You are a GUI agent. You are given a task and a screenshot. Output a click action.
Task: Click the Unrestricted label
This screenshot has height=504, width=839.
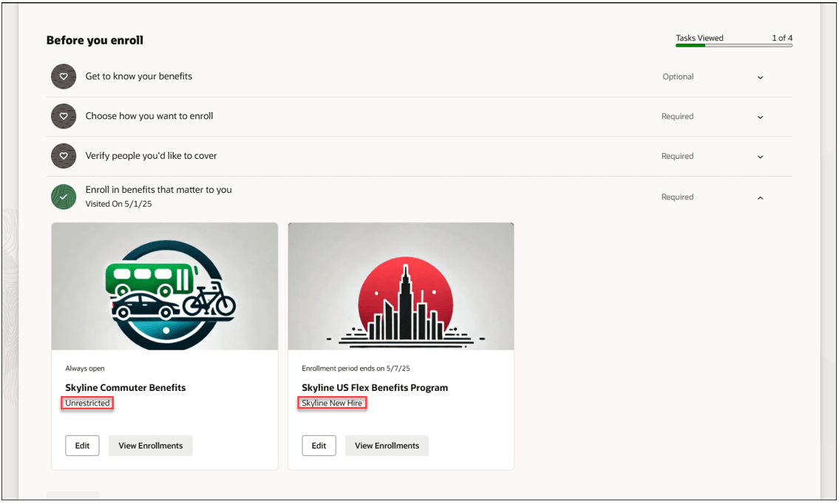87,403
